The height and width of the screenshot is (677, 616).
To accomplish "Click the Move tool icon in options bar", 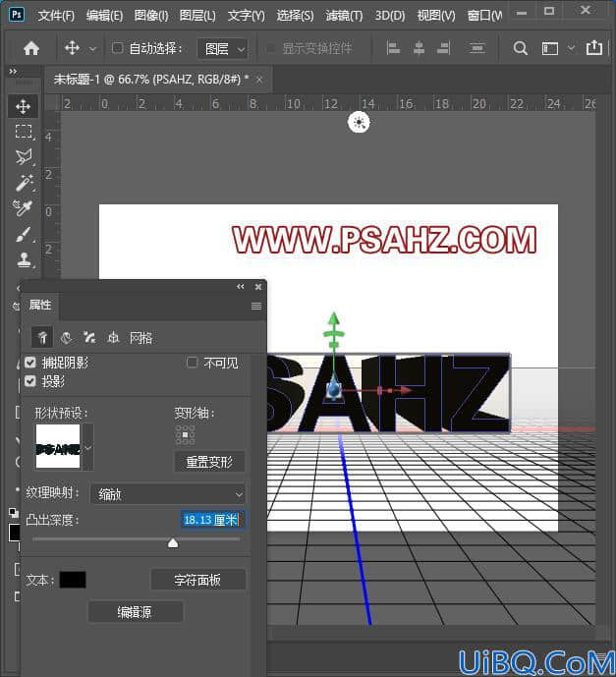I will coord(72,48).
